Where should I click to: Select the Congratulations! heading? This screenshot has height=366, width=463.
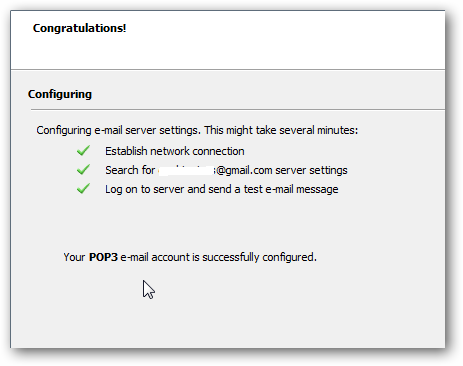click(79, 28)
